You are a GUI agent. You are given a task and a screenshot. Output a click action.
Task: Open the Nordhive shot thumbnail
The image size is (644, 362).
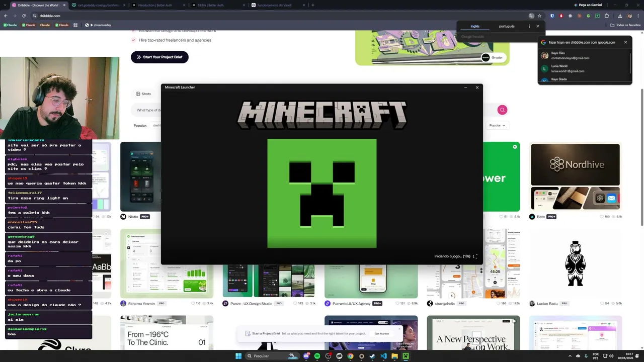click(575, 176)
